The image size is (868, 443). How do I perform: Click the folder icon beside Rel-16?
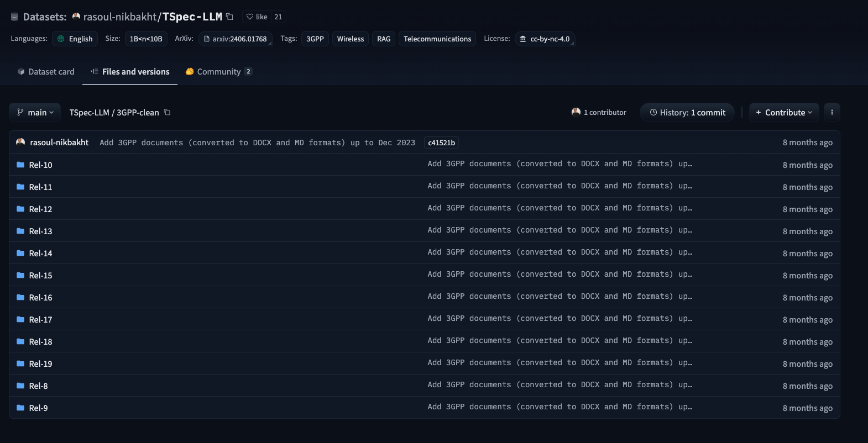pyautogui.click(x=20, y=297)
